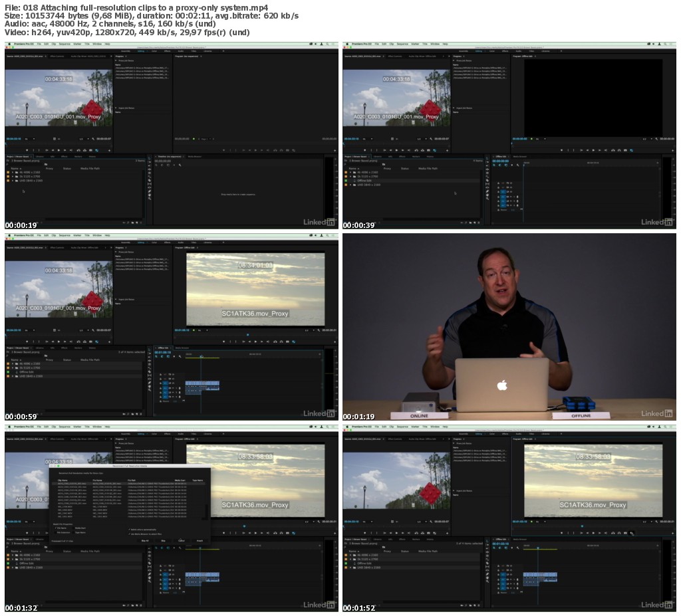Open timeline display settings wrench in 00:00:39 frame

click(x=517, y=165)
